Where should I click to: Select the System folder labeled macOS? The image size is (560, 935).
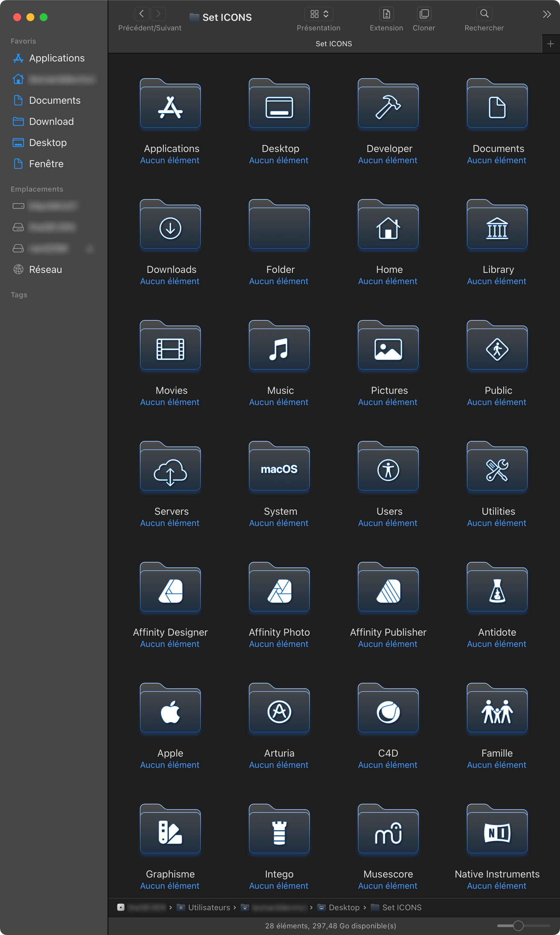(279, 466)
